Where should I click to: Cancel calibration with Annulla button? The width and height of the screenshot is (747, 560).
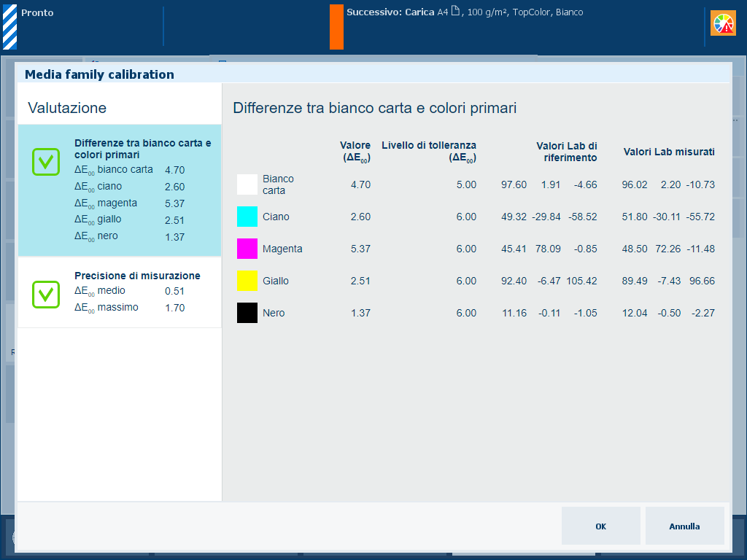[x=684, y=526]
